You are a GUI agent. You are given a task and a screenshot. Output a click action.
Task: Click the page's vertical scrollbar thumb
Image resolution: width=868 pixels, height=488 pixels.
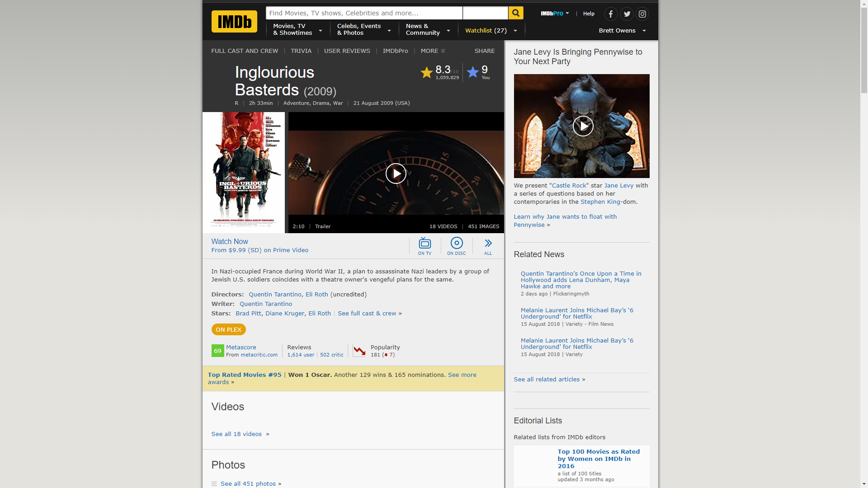pos(864,50)
